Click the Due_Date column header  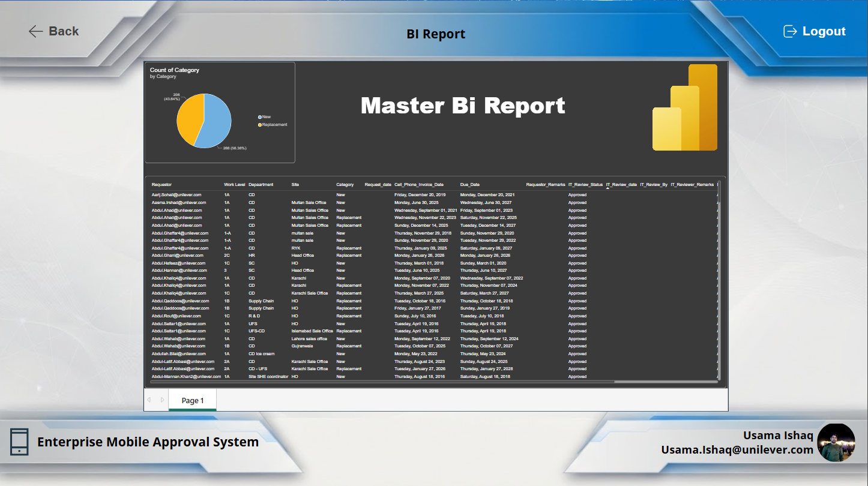(x=470, y=185)
